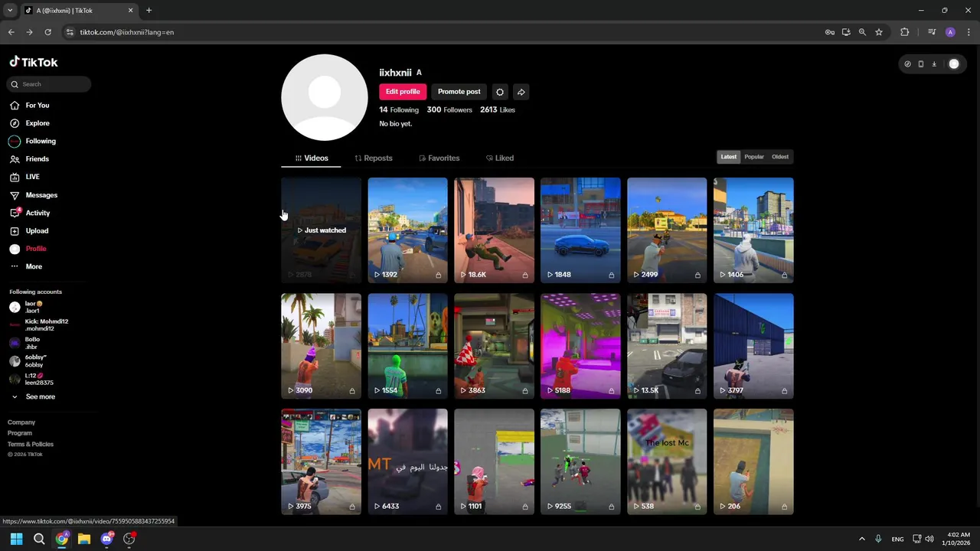
Task: Open the video with 3090 views
Action: pyautogui.click(x=321, y=346)
